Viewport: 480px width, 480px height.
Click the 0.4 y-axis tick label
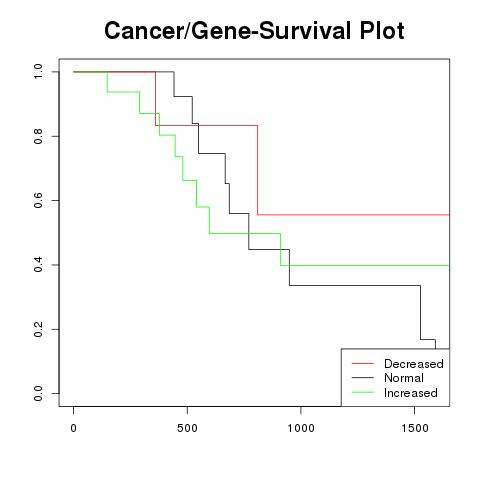38,265
